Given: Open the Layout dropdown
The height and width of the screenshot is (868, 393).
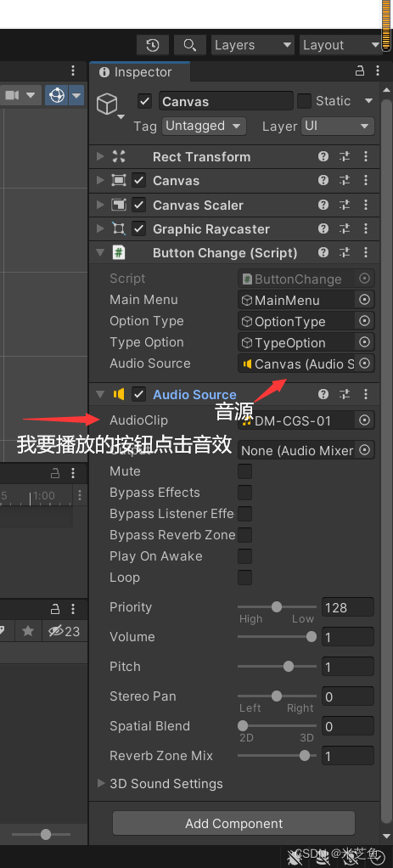Looking at the screenshot, I should click(340, 45).
